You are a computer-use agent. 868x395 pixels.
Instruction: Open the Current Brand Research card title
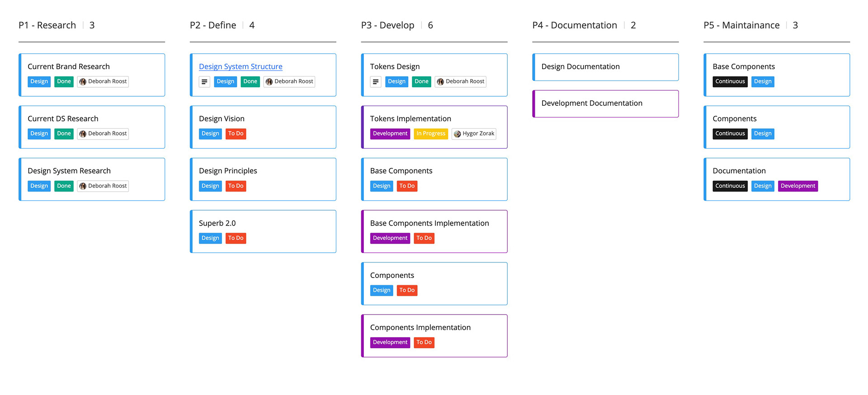coord(69,66)
